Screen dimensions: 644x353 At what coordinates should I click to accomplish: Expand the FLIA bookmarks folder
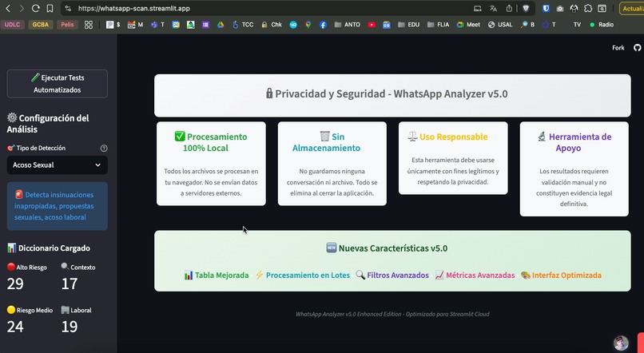pyautogui.click(x=438, y=25)
